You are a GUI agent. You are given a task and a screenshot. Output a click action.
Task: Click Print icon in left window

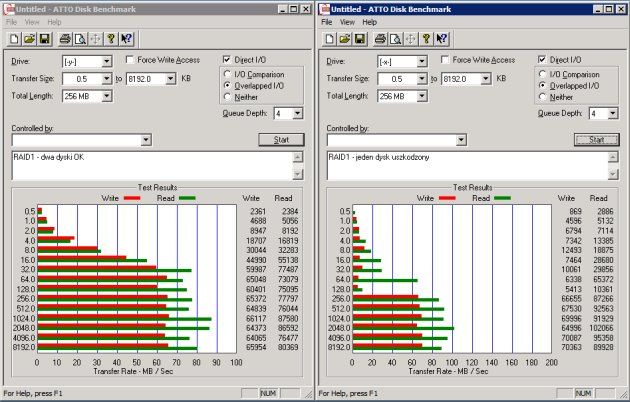click(x=65, y=39)
